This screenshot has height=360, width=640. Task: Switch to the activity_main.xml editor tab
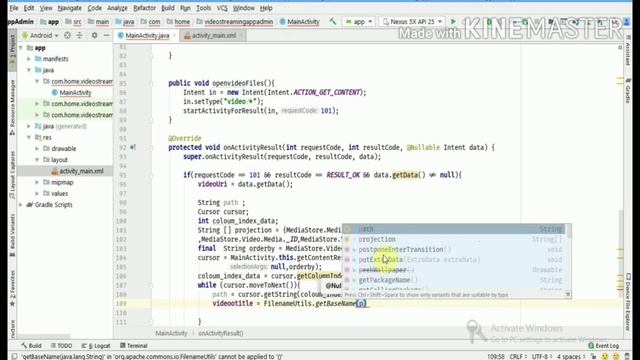tap(213, 36)
